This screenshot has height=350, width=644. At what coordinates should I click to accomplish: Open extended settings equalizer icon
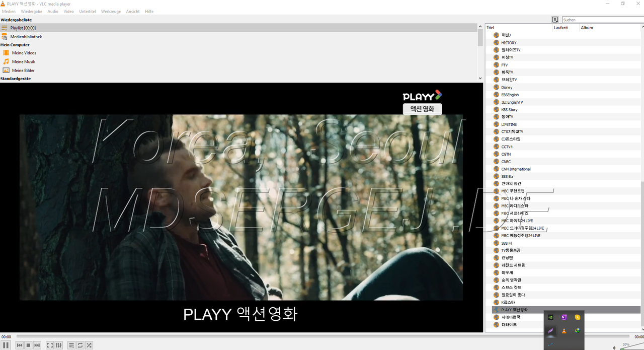(x=59, y=345)
